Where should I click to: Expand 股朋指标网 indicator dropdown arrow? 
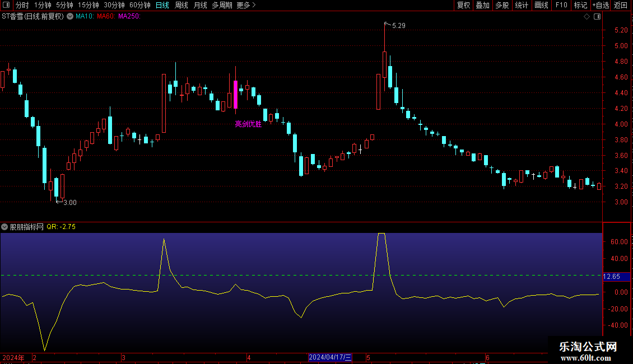point(4,227)
